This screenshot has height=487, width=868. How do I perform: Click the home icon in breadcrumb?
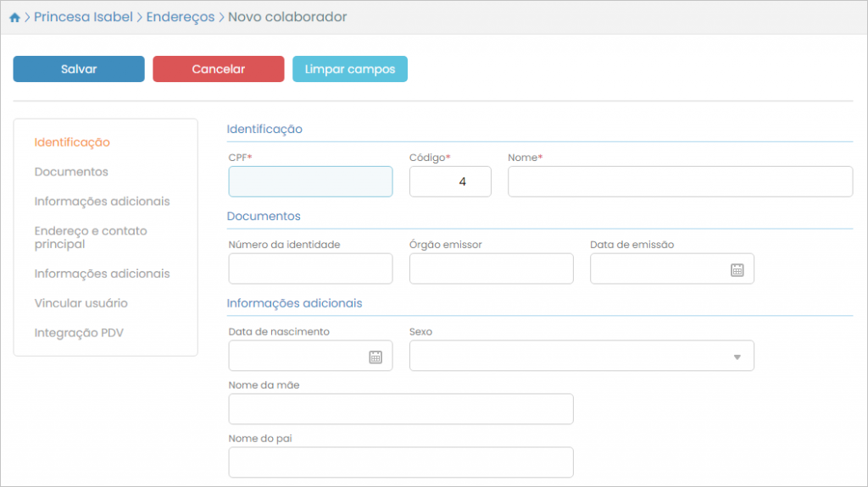(x=14, y=18)
